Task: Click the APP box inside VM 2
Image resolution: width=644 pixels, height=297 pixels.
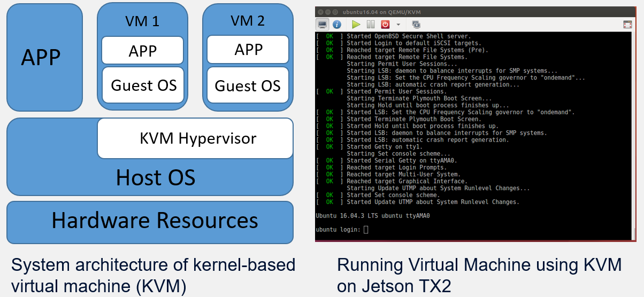Action: [248, 49]
